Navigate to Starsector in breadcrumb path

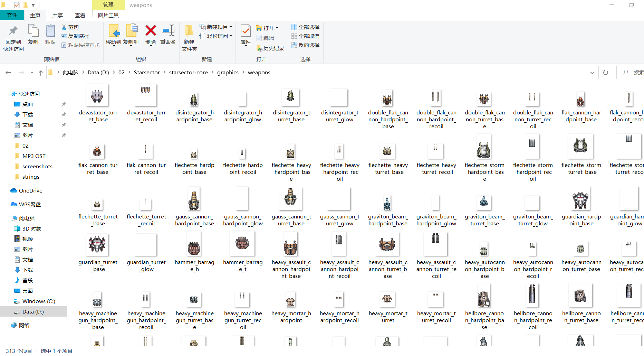(x=147, y=73)
